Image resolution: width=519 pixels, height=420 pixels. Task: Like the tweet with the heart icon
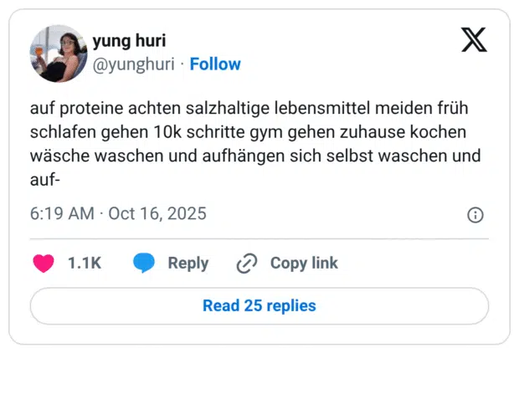44,264
